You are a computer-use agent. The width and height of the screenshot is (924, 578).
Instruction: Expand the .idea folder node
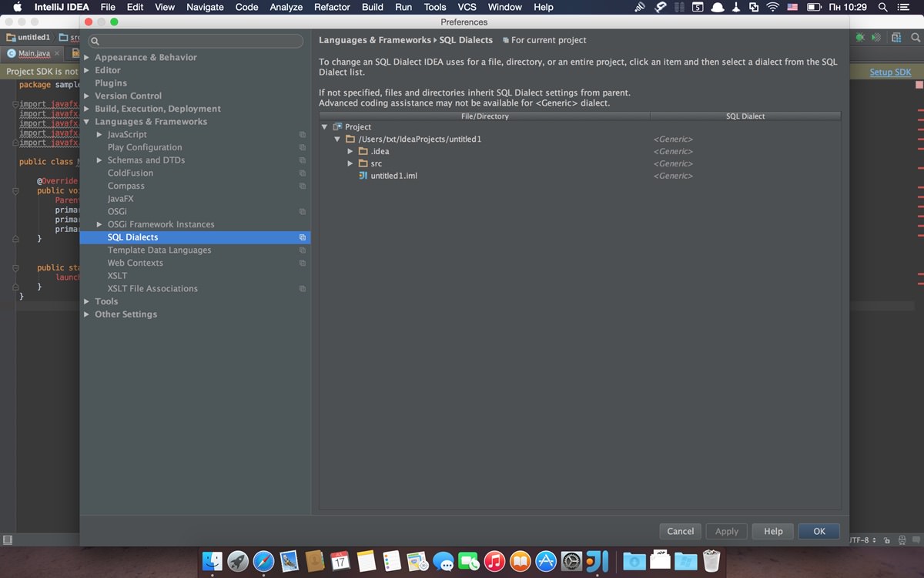350,151
